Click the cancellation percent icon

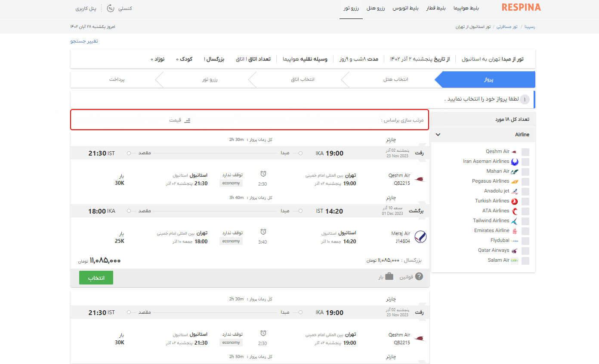point(111,8)
